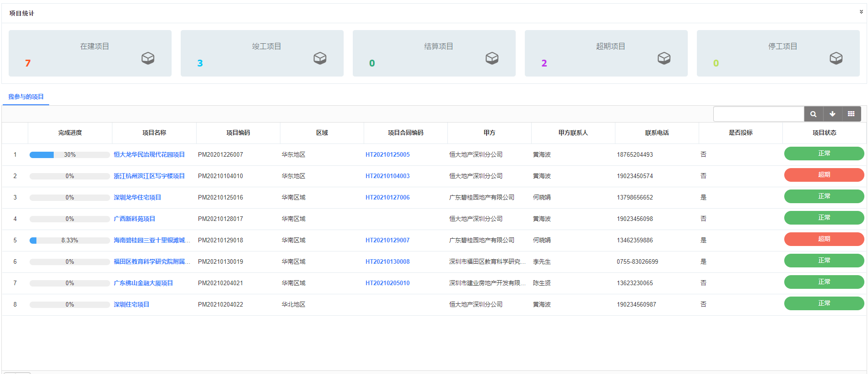Click the 在建项目 count 7
The image size is (868, 374).
pos(28,63)
